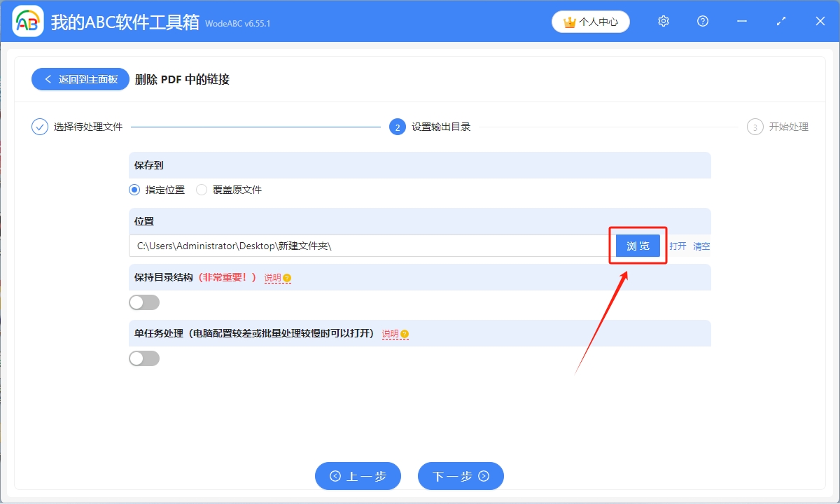Image resolution: width=840 pixels, height=504 pixels.
Task: Open the 说明 help icon beside 单任务处理
Action: pyautogui.click(x=403, y=334)
